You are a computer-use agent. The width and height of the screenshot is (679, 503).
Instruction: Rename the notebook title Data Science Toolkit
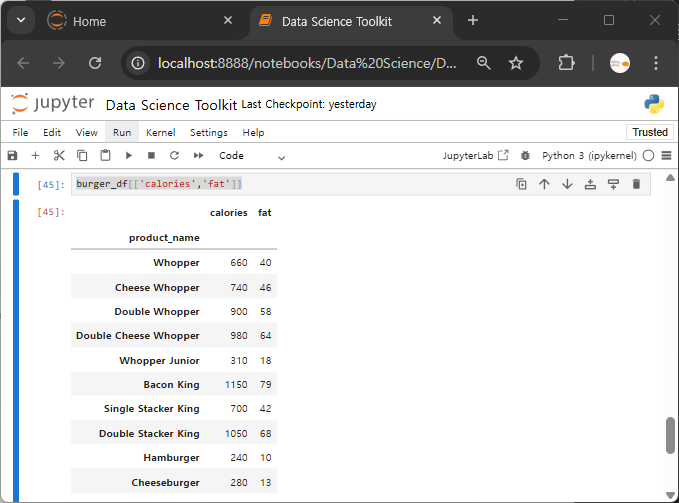(x=171, y=105)
